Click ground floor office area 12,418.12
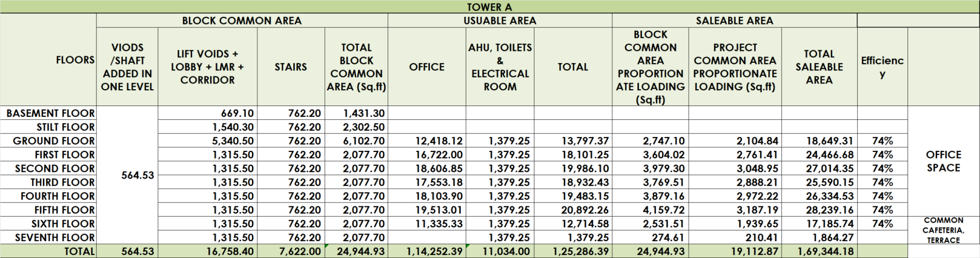980x258 pixels. [x=439, y=141]
